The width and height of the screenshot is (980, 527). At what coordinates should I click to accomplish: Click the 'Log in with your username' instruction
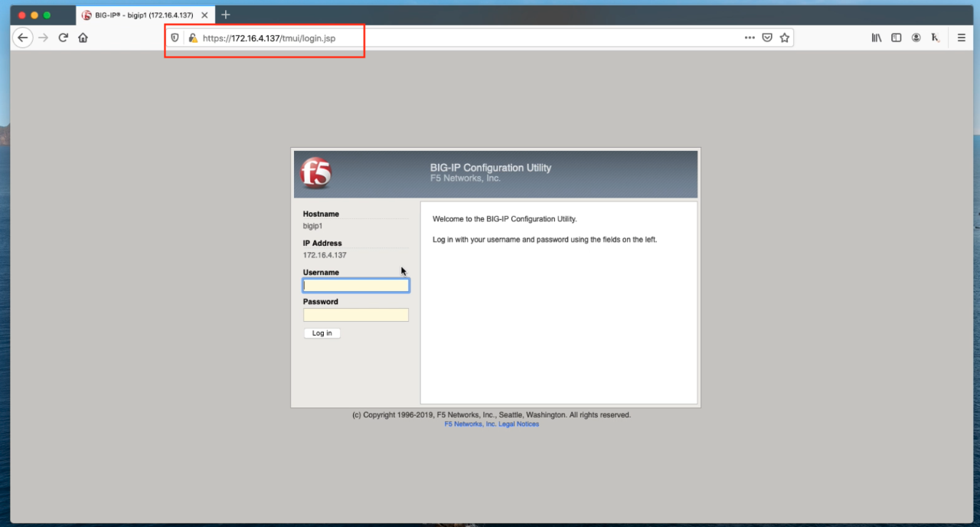point(544,240)
